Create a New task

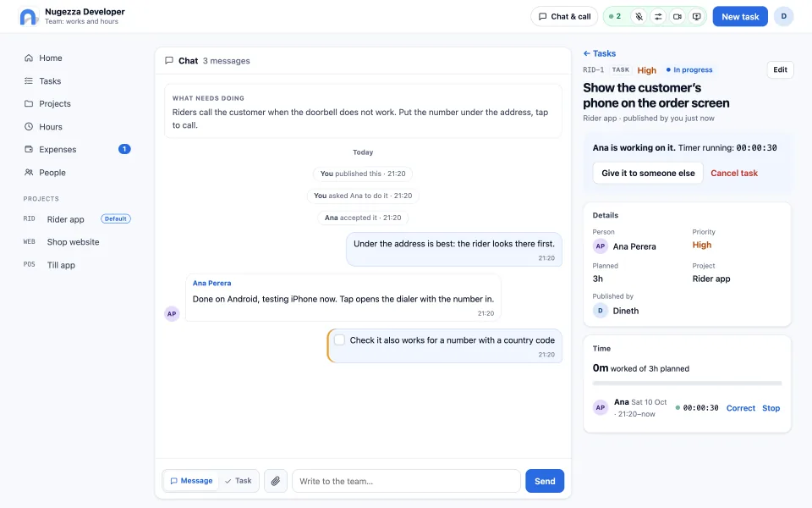(x=740, y=17)
